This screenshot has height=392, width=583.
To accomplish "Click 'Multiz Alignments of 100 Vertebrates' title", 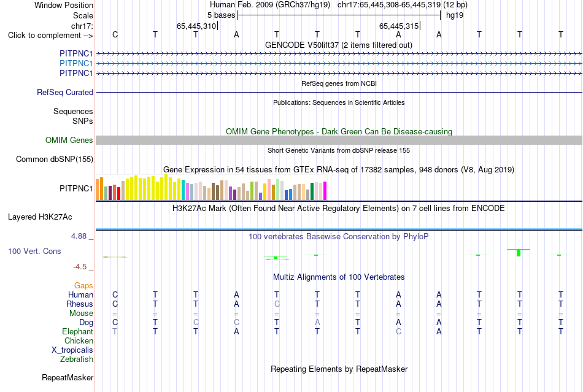I will pyautogui.click(x=339, y=277).
